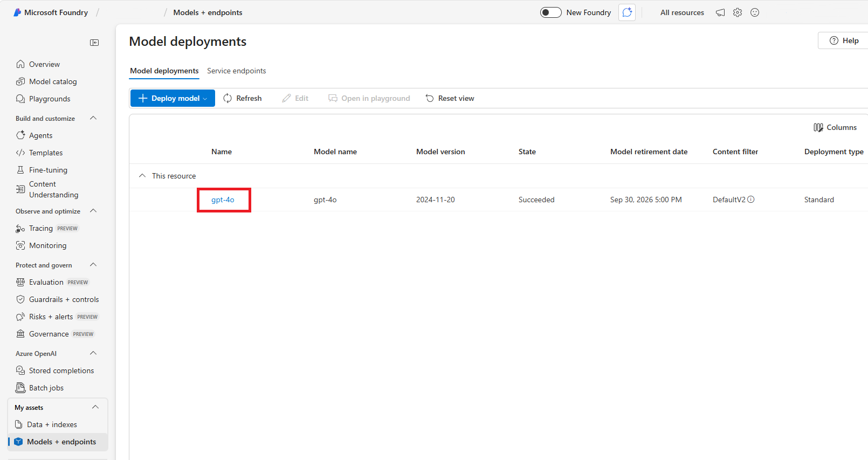Collapse the Observe and optimize section
The width and height of the screenshot is (868, 460).
[x=93, y=211]
